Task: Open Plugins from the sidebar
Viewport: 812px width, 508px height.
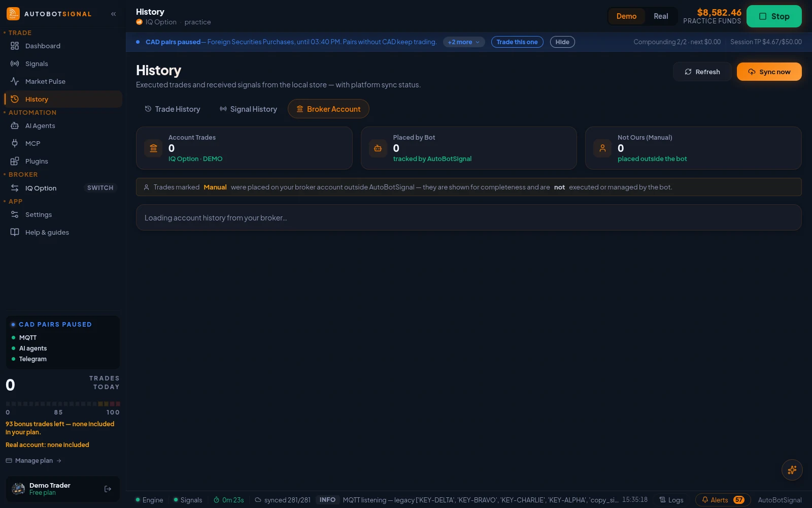Action: pyautogui.click(x=63, y=161)
